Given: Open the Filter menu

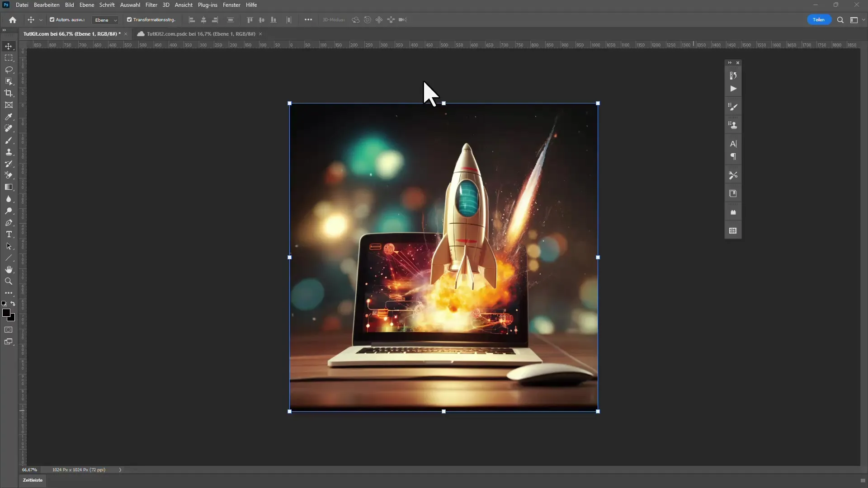Looking at the screenshot, I should [151, 5].
